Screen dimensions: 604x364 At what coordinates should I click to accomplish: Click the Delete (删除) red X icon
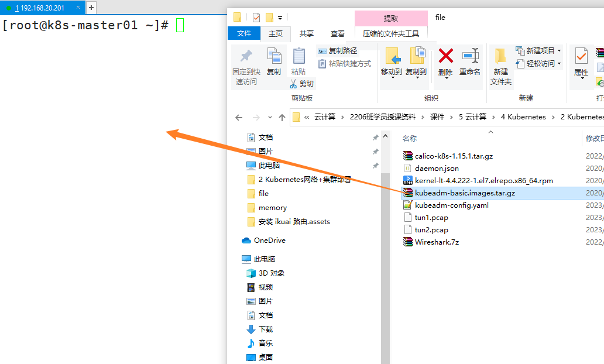click(445, 57)
